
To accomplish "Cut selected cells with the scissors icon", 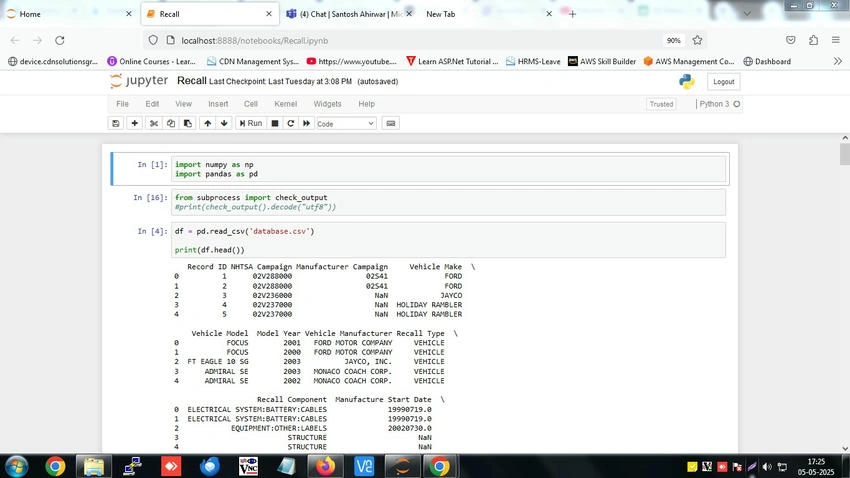I will coord(154,124).
